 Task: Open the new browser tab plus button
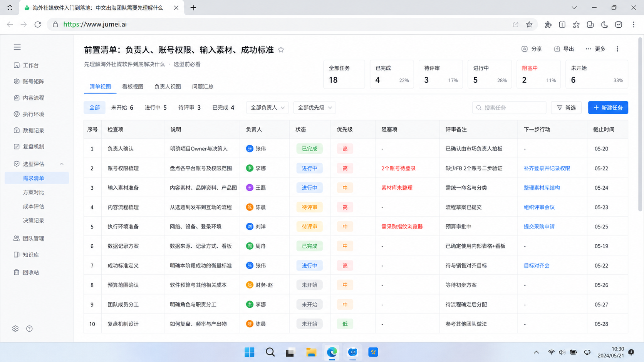(x=193, y=8)
